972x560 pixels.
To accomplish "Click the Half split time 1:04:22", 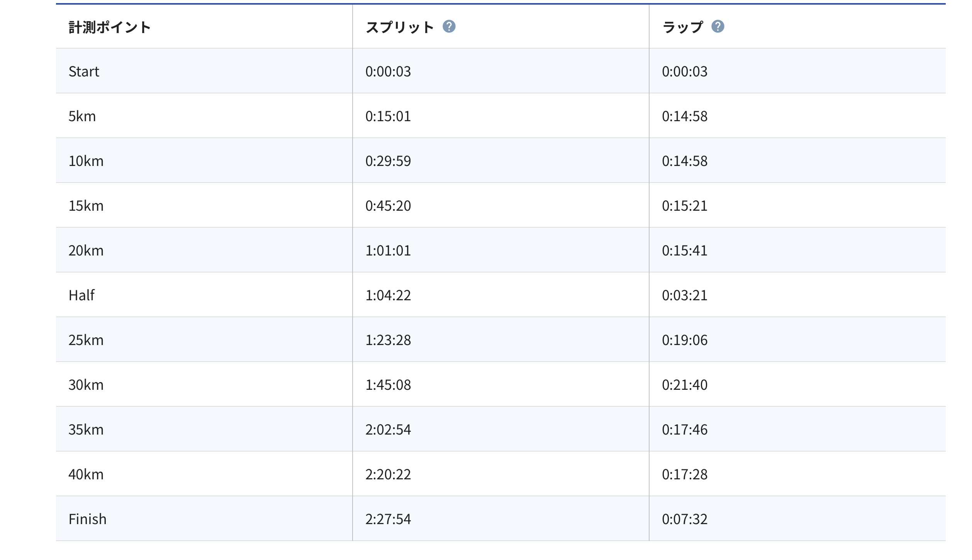I will click(388, 295).
